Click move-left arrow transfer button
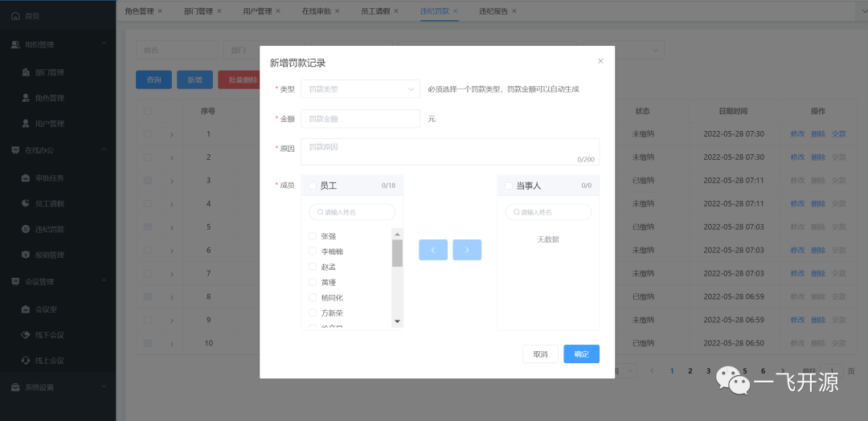This screenshot has height=421, width=868. (x=433, y=250)
